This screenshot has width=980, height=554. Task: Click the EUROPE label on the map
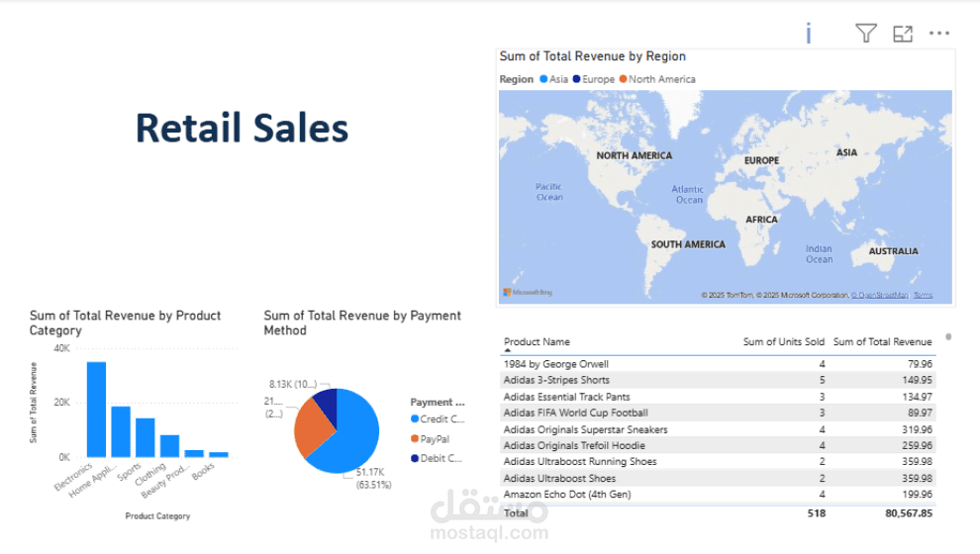(761, 160)
